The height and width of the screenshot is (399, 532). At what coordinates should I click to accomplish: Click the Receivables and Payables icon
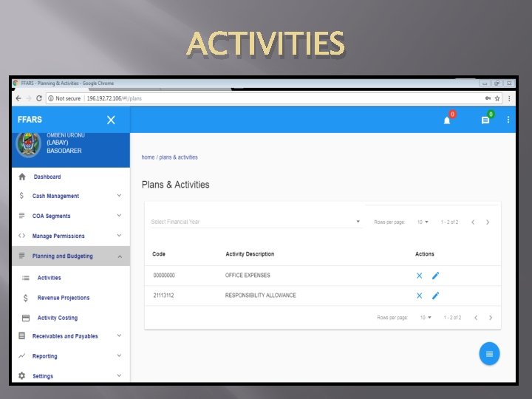click(21, 336)
